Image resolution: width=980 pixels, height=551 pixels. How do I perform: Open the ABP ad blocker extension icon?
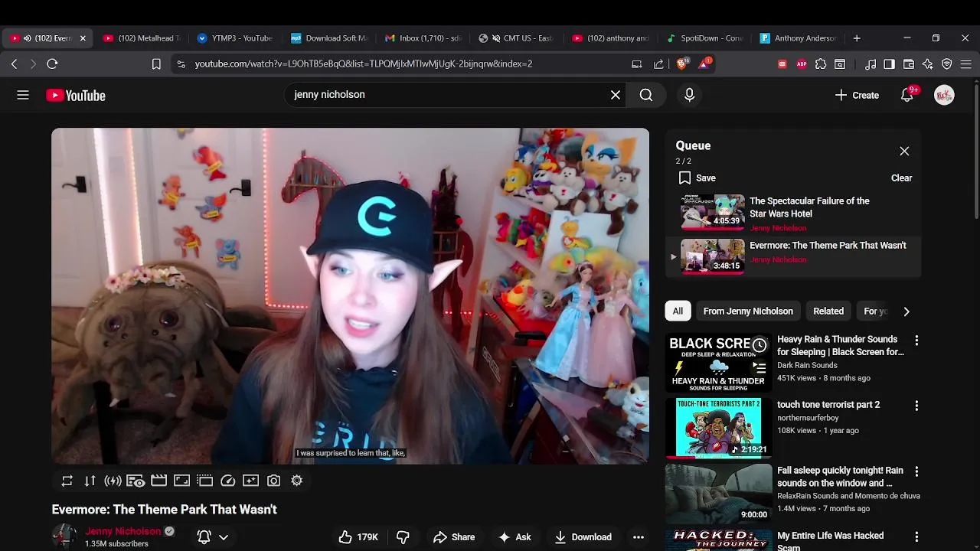click(802, 64)
